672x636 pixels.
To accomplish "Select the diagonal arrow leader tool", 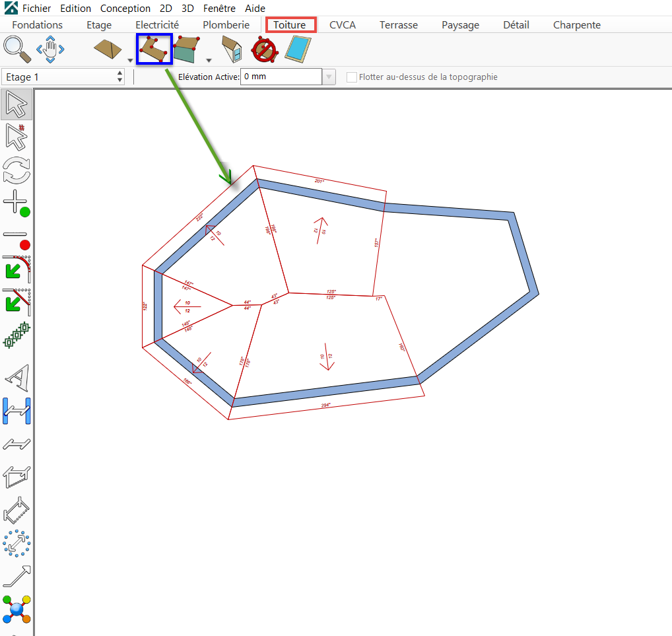I will pyautogui.click(x=17, y=577).
